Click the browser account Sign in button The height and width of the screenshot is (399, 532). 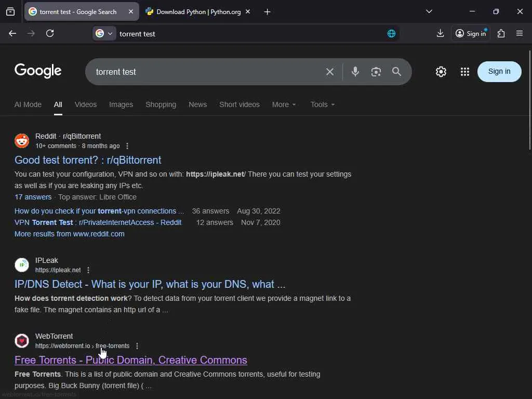471,33
